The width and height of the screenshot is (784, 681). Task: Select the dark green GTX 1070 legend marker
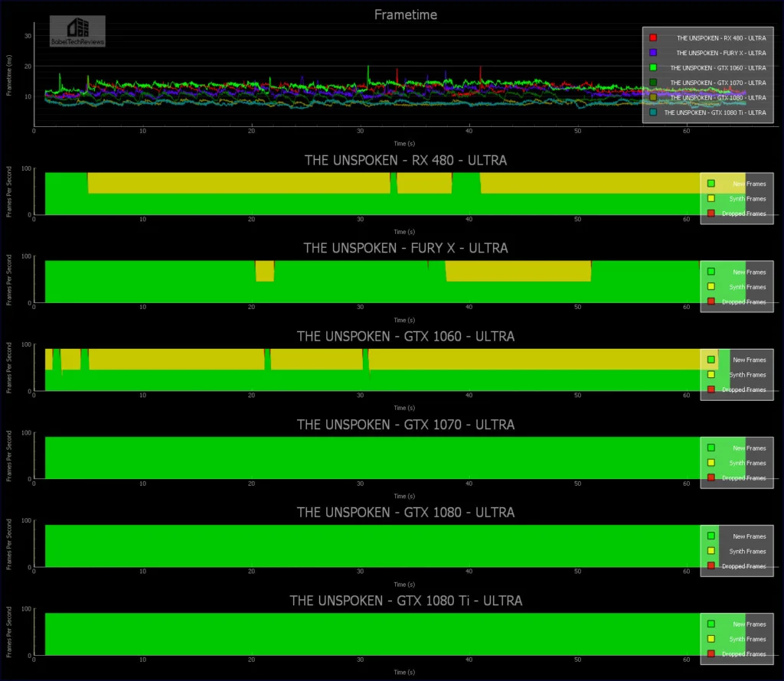(x=652, y=83)
